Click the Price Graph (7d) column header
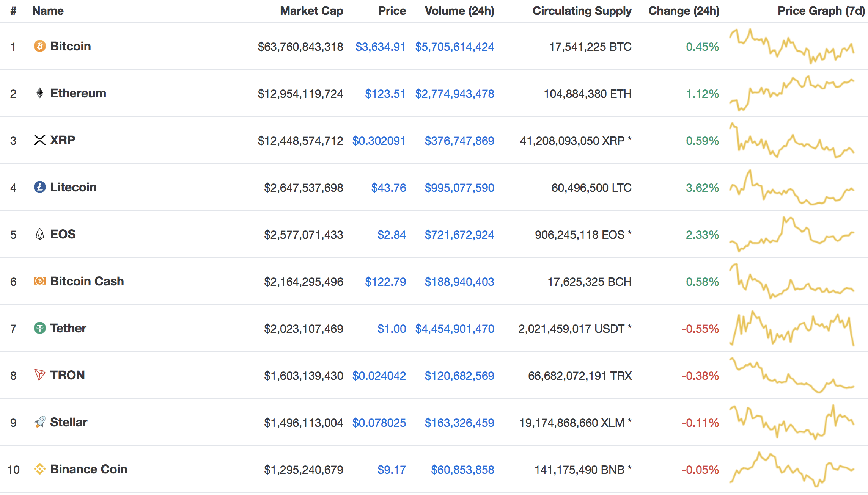 coord(821,11)
